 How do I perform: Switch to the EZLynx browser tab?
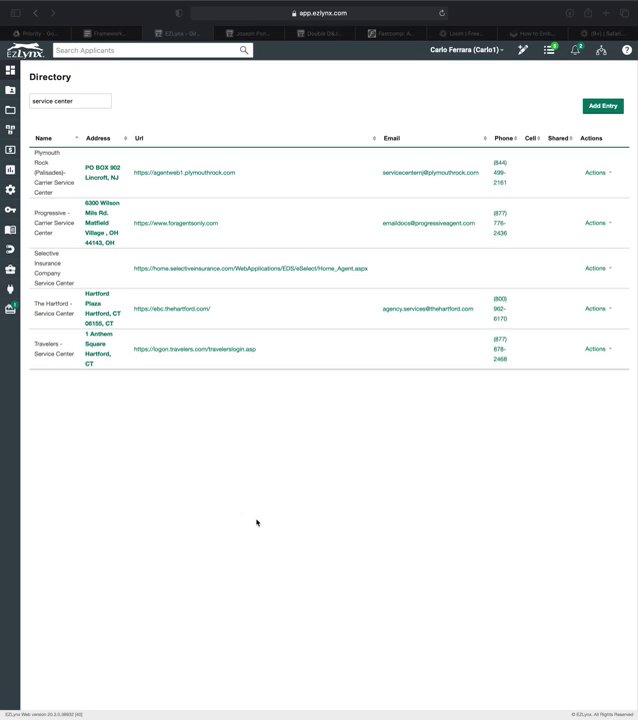point(177,34)
